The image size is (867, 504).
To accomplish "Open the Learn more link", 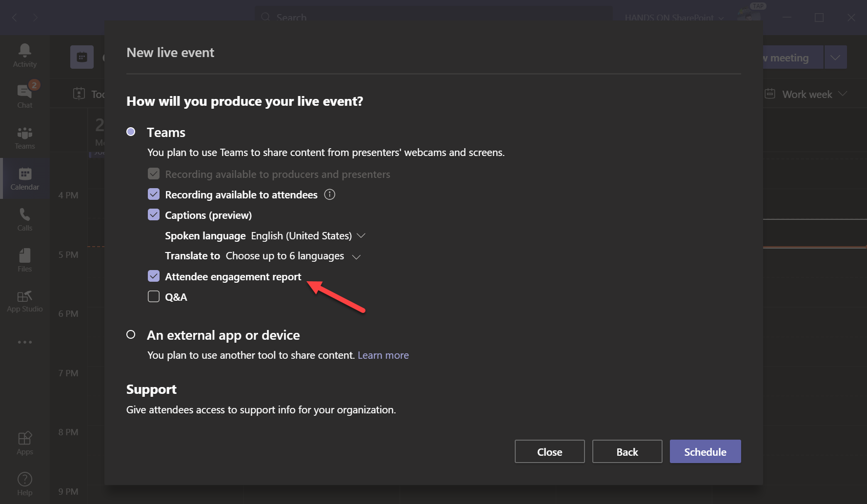I will (383, 355).
